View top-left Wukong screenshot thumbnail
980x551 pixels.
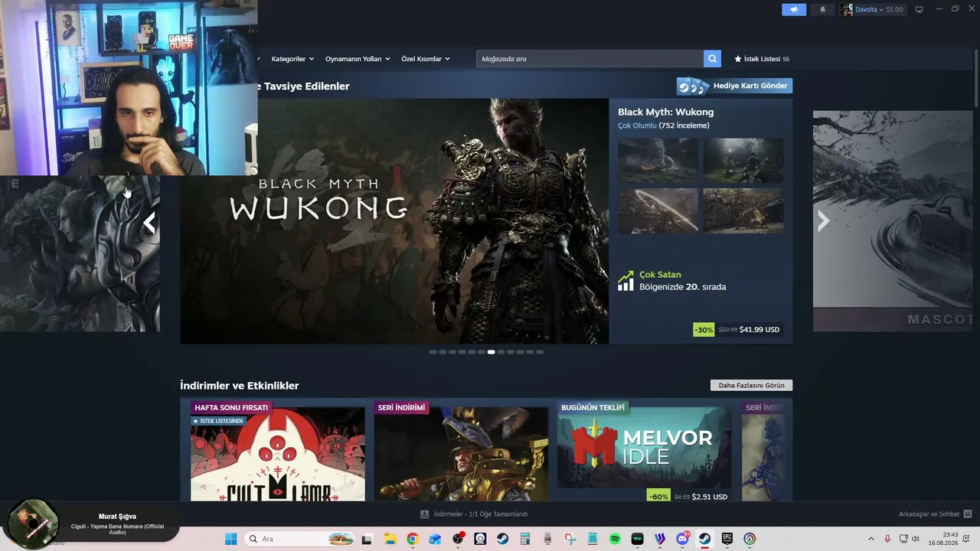tap(658, 160)
